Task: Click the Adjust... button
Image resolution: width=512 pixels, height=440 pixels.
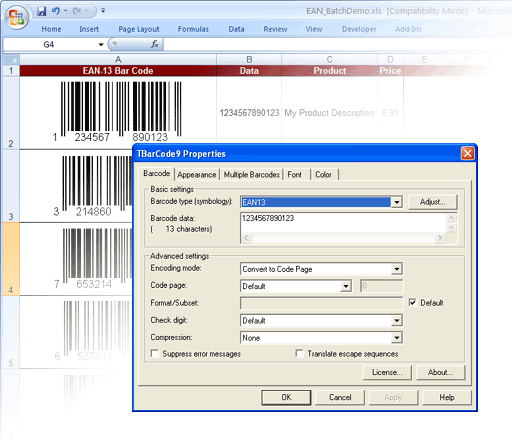Action: tap(432, 202)
